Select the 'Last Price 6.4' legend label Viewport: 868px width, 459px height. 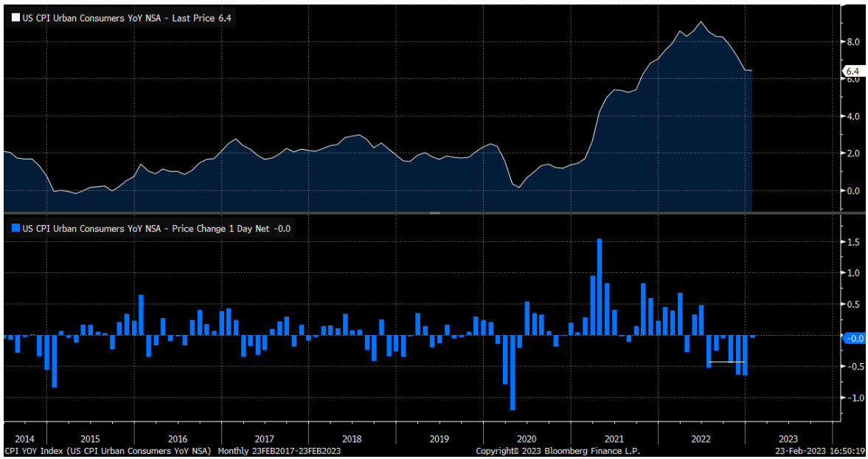point(201,18)
